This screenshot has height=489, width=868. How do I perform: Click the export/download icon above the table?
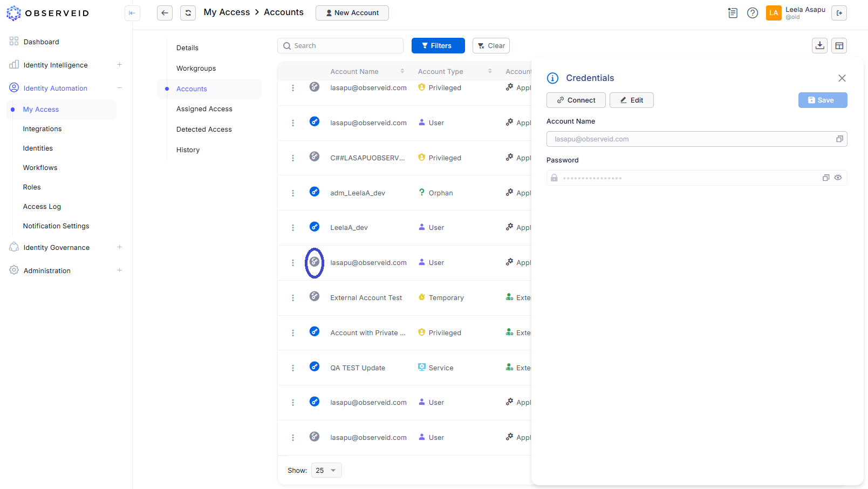tap(819, 45)
